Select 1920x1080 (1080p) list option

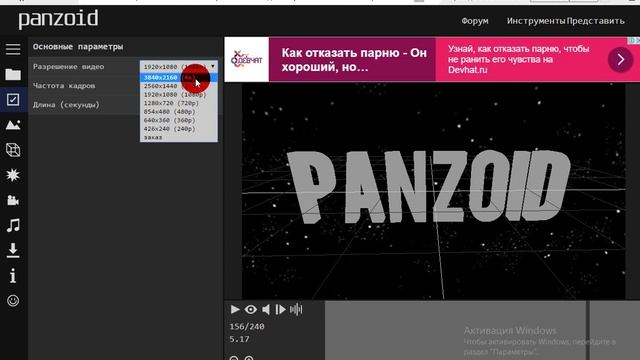pos(179,95)
